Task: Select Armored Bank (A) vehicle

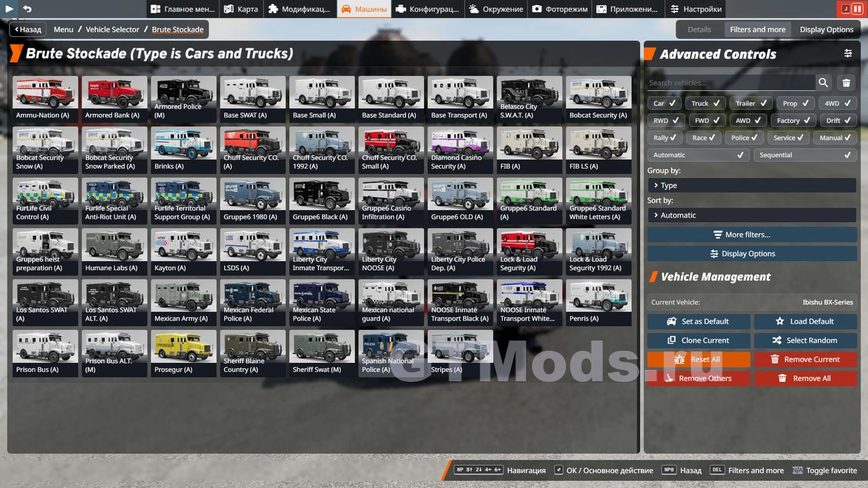Action: point(114,99)
